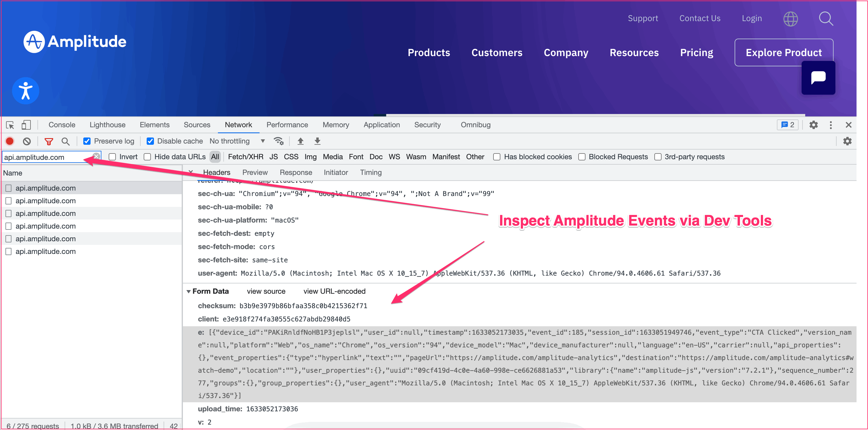Activate the inspect element picker icon
This screenshot has width=868, height=430.
click(10, 125)
